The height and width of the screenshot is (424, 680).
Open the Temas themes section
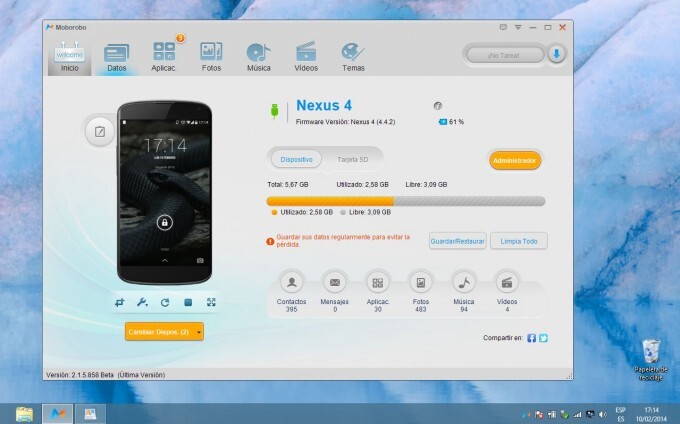click(x=353, y=55)
